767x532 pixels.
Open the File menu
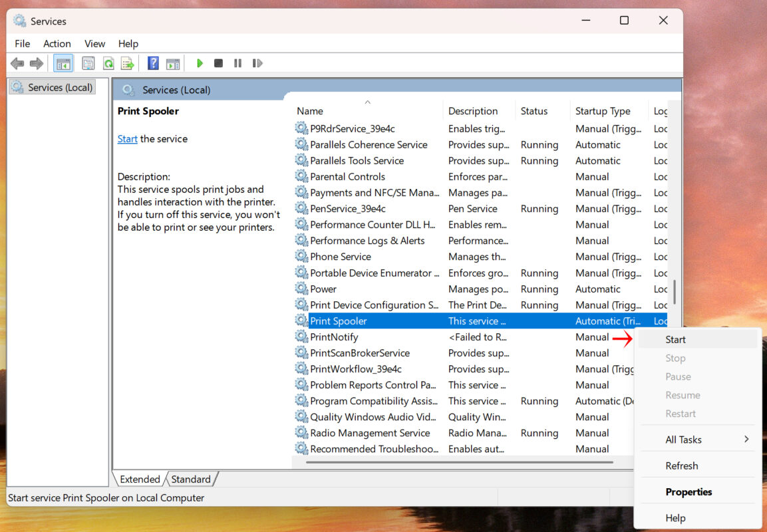22,43
